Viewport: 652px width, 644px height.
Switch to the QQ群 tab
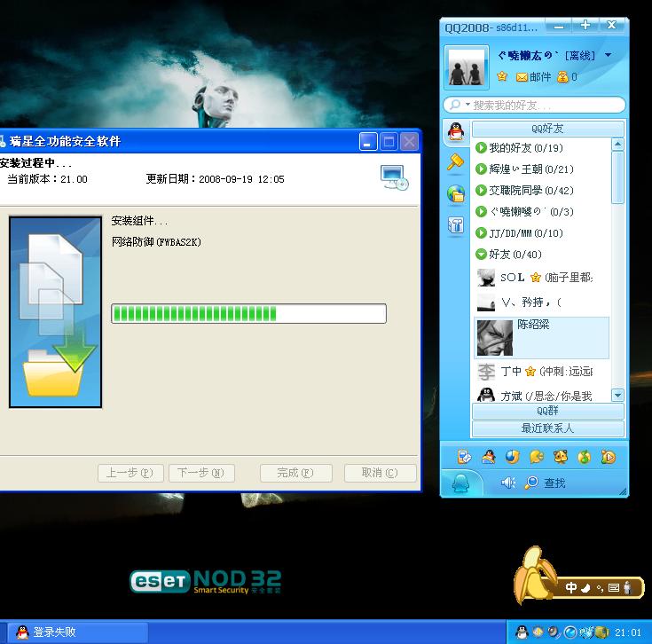(x=547, y=411)
